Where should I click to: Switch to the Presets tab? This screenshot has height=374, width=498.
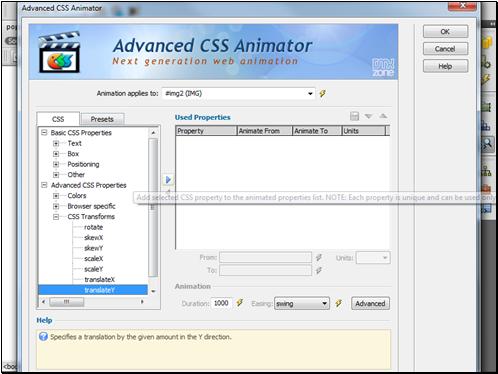tap(102, 119)
